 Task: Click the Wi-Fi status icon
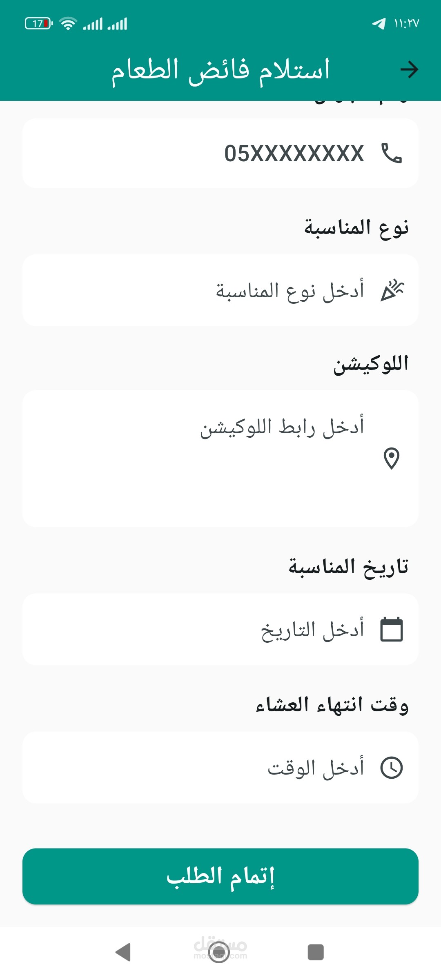pyautogui.click(x=68, y=24)
